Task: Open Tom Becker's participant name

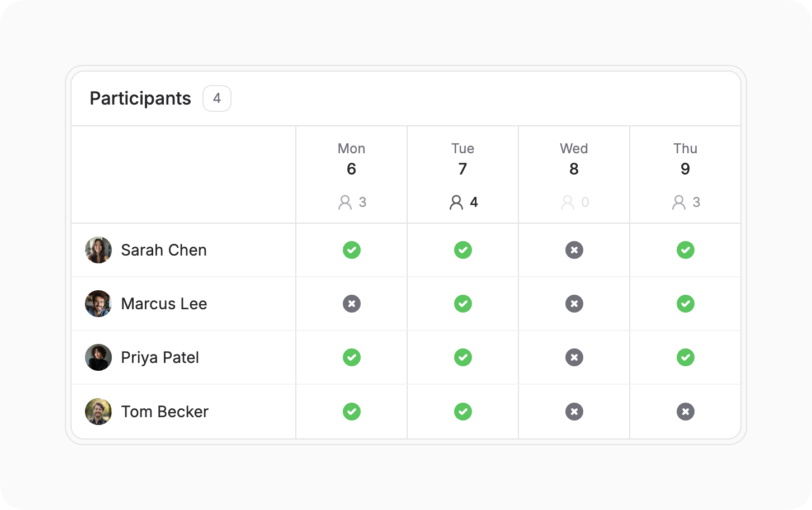Action: pos(165,412)
